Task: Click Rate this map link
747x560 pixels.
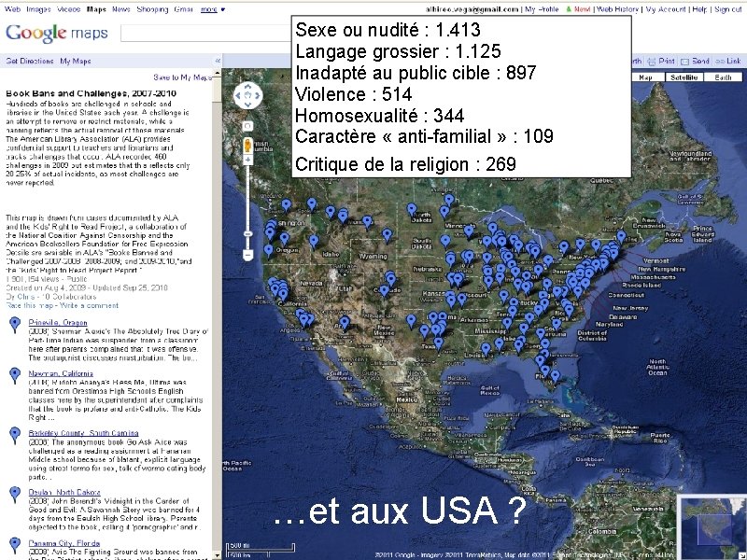Action: (x=30, y=305)
